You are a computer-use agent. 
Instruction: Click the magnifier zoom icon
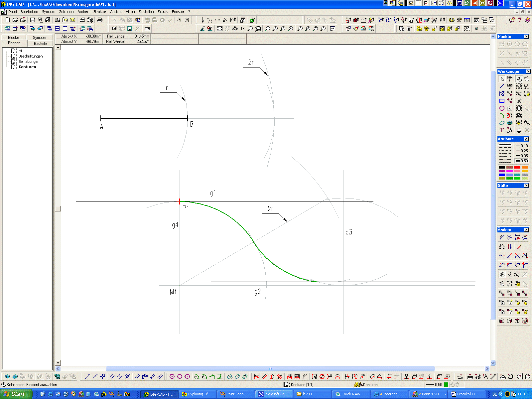pyautogui.click(x=250, y=29)
